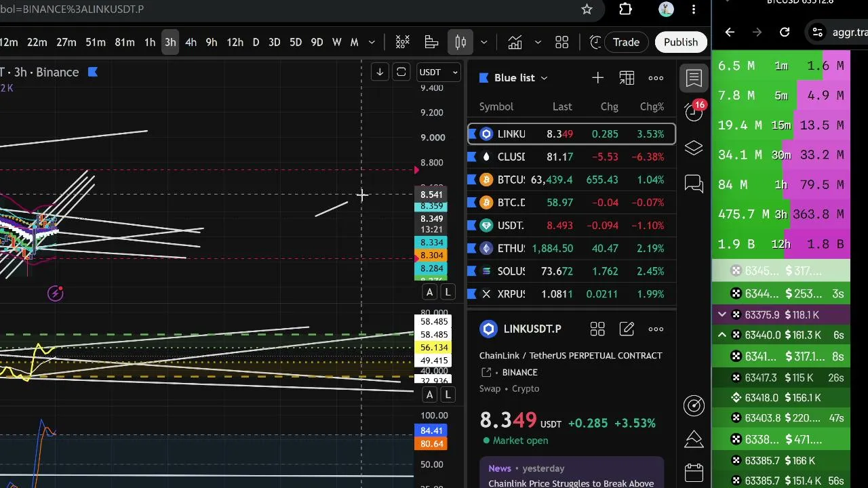Select the Volume profile bars chart icon
This screenshot has width=868, height=488.
[431, 42]
